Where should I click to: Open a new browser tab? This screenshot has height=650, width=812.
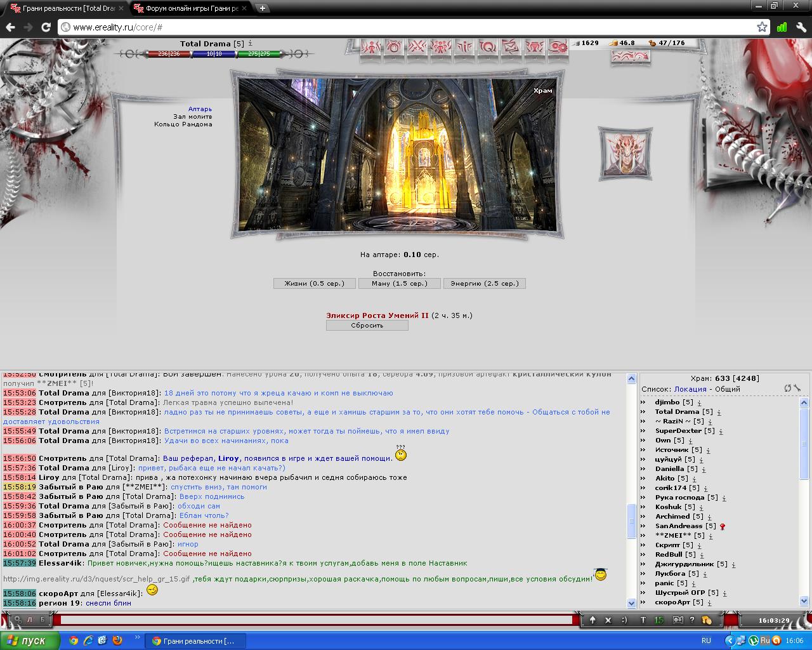[x=262, y=8]
